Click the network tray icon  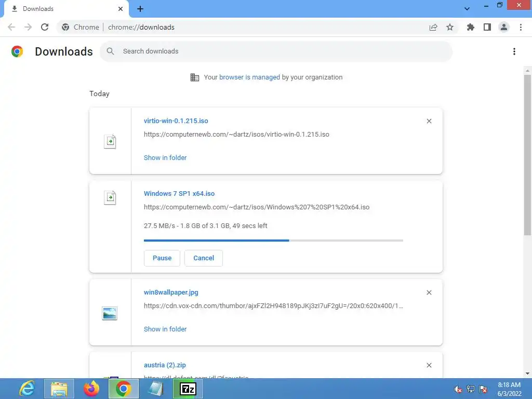(x=471, y=389)
